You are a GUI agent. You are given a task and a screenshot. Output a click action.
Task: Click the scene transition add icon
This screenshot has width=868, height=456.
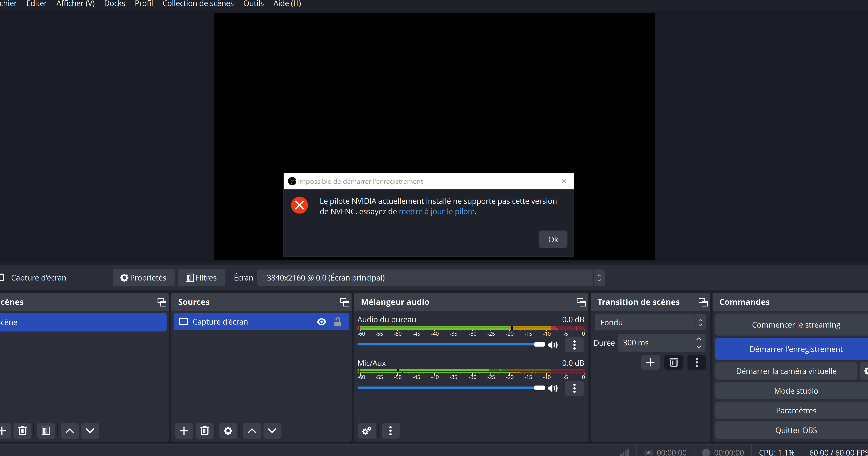click(x=650, y=362)
